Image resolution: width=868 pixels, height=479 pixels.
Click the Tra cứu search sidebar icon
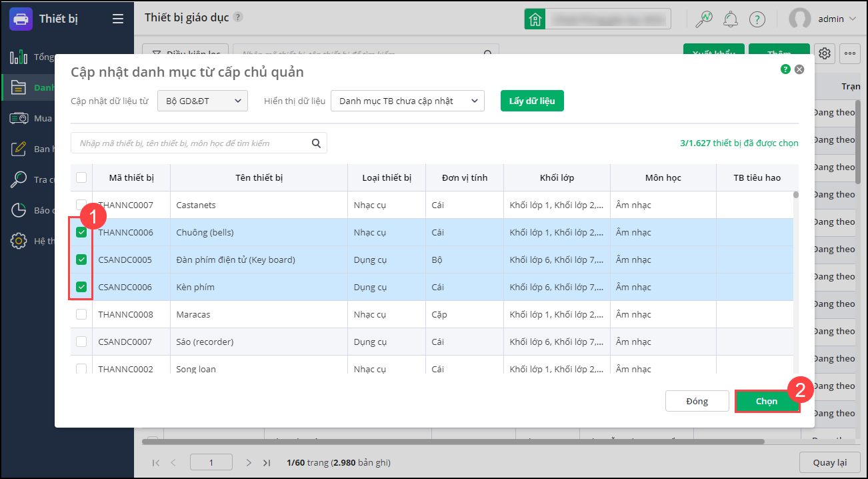pyautogui.click(x=19, y=179)
